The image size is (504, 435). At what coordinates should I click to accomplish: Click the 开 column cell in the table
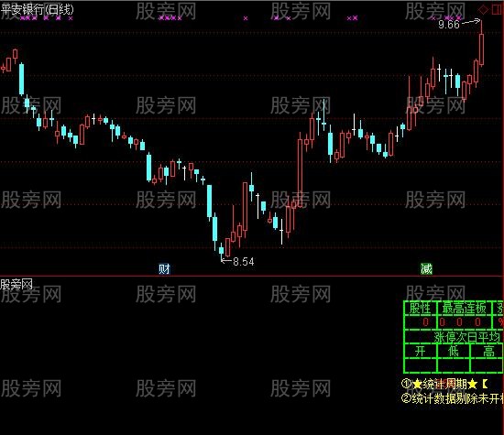coord(420,351)
